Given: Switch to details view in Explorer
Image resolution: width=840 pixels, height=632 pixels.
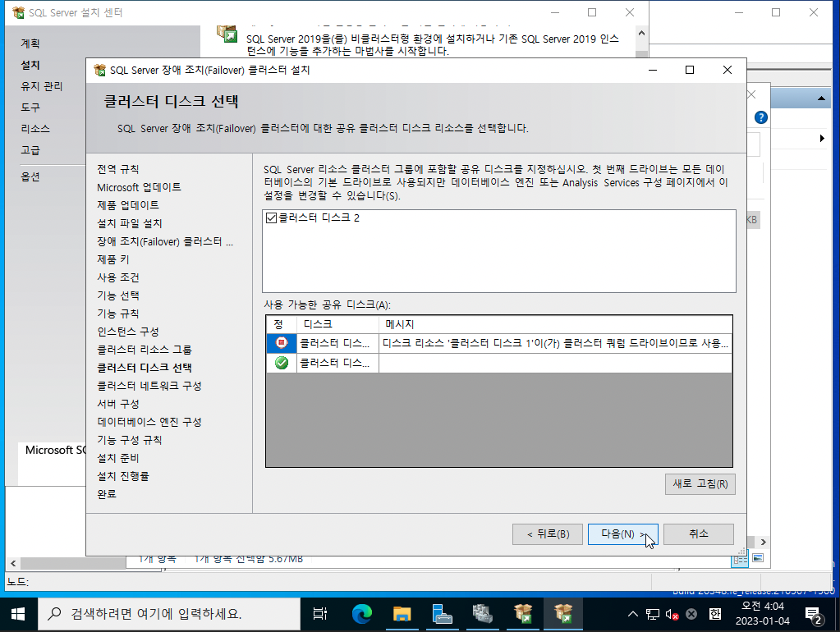Looking at the screenshot, I should point(740,560).
